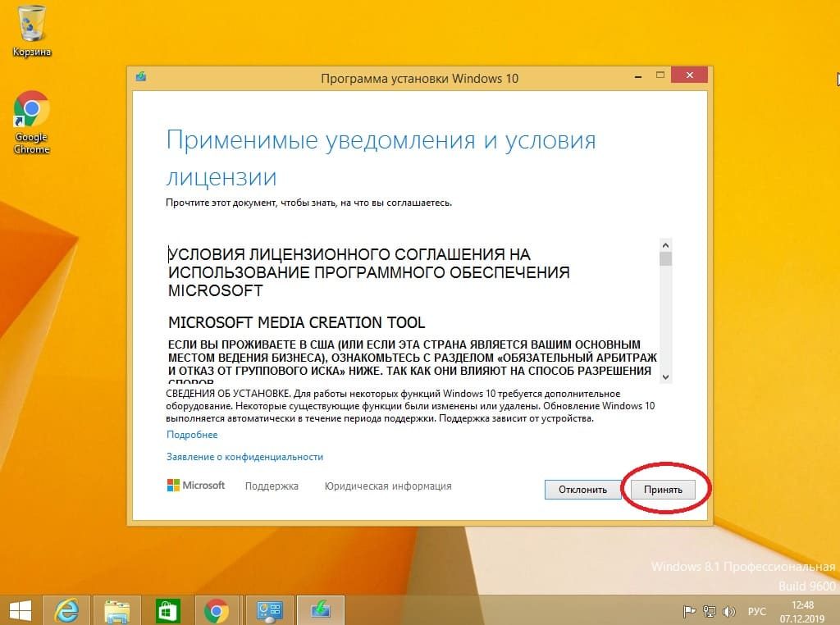Open the Подробнее link
This screenshot has width=840, height=625.
[192, 435]
